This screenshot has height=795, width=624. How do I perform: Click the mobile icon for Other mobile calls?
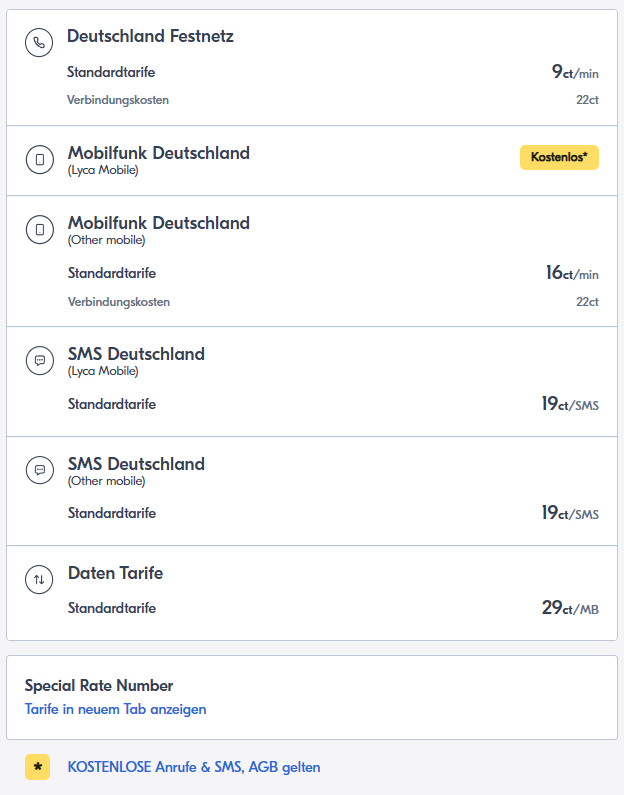pos(40,229)
